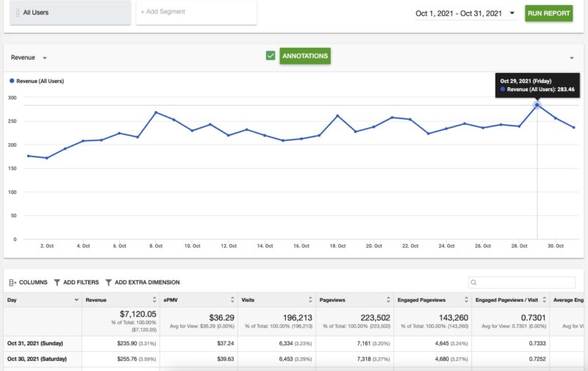Click the Add Segment field
The width and height of the screenshot is (588, 371).
coord(196,12)
